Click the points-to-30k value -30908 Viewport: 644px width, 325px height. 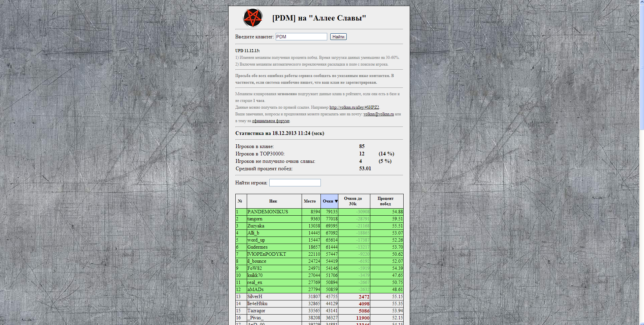[363, 212]
